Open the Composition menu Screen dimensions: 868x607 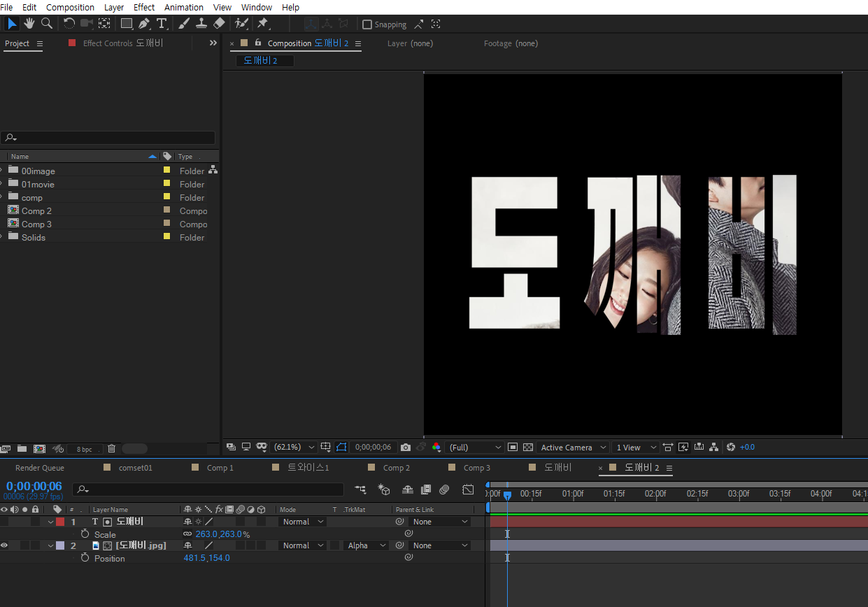70,7
